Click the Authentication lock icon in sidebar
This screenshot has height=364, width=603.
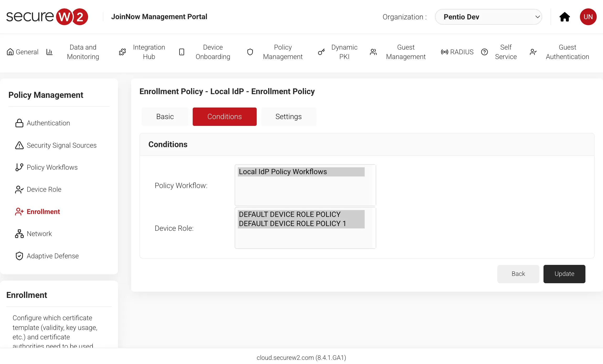[19, 123]
